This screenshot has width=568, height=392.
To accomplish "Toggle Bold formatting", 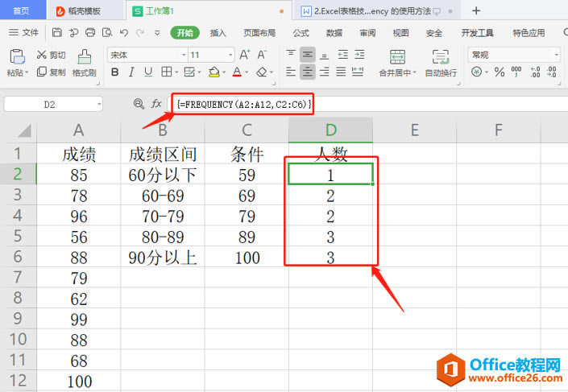I will [115, 72].
